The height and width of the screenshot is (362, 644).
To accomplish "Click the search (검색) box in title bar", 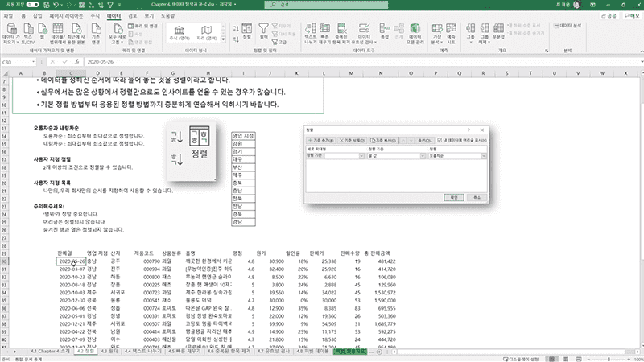I will [326, 5].
